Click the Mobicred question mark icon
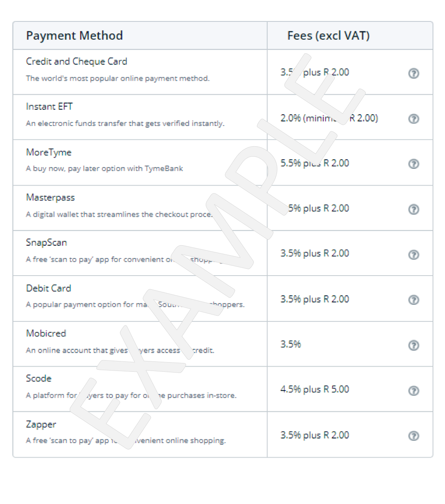This screenshot has height=504, width=445. point(413,345)
